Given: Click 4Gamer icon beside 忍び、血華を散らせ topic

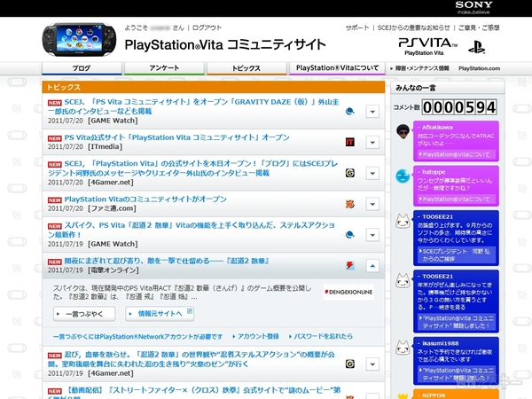Looking at the screenshot, I should [x=350, y=364].
